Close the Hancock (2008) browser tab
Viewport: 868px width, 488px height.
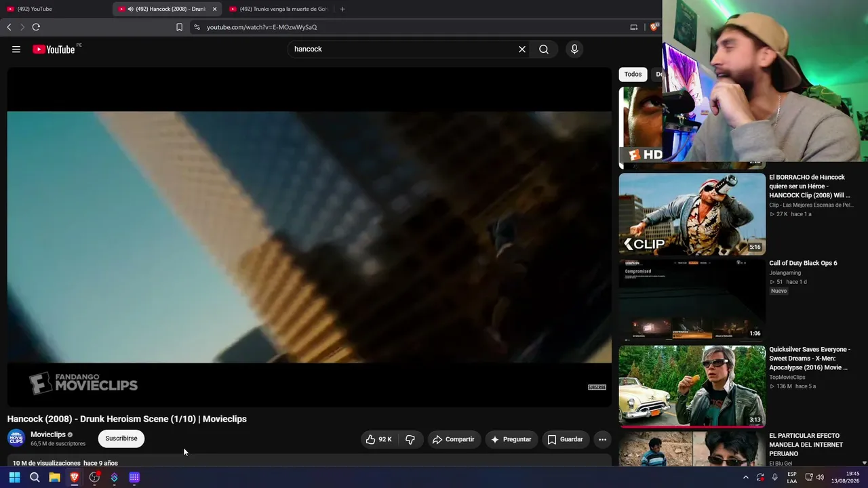[x=214, y=9]
